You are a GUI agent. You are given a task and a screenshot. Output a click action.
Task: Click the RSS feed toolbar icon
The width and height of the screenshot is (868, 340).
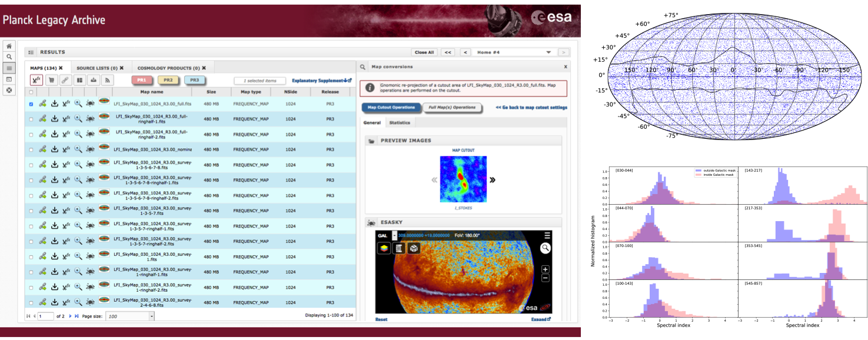[x=107, y=80]
